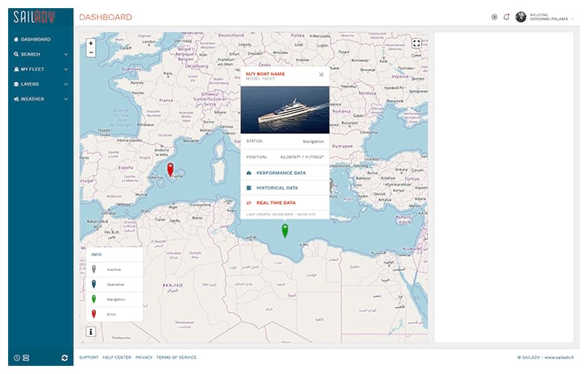Expand the Search chevron arrow
This screenshot has width=588, height=374.
pos(66,54)
